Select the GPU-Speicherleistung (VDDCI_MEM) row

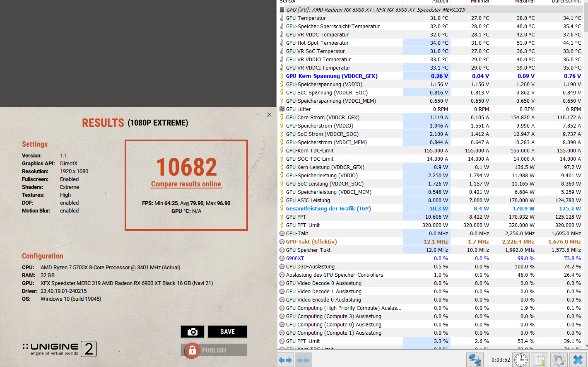coord(431,192)
